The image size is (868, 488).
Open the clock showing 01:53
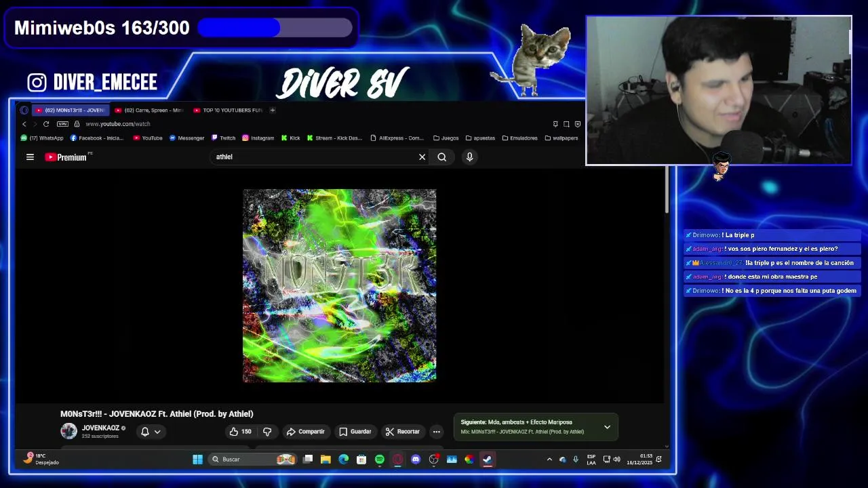coord(639,459)
